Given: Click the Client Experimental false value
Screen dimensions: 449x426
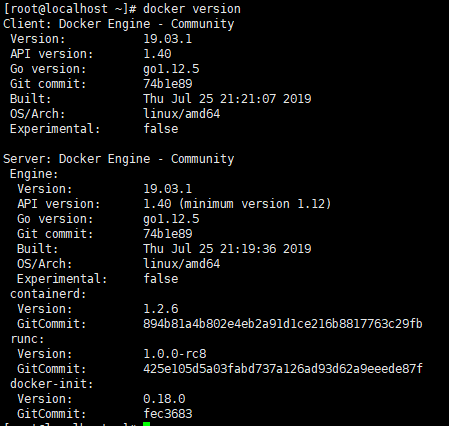Looking at the screenshot, I should [x=161, y=129].
